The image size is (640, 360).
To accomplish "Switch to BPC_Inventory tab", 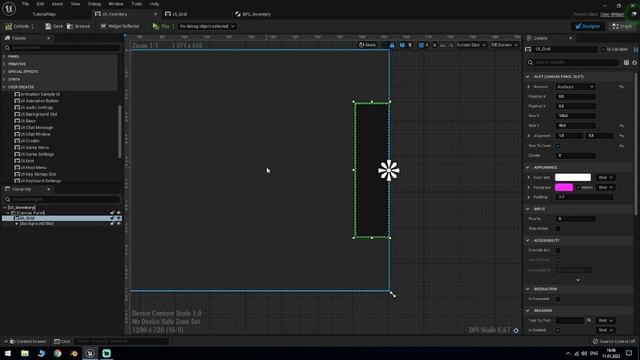I will tap(253, 14).
